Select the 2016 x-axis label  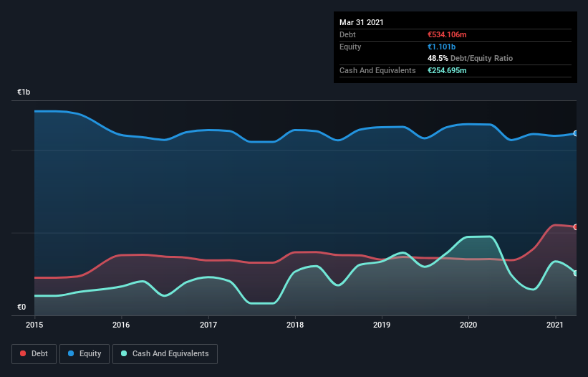[121, 325]
